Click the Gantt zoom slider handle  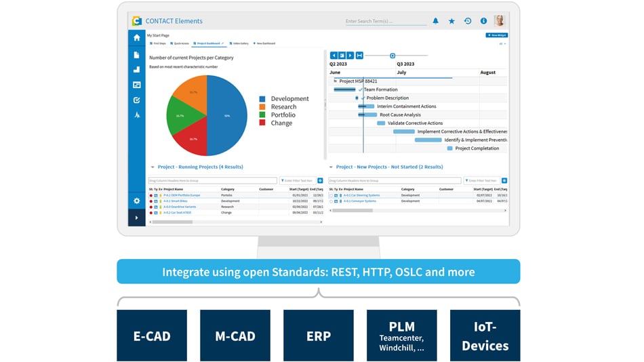click(x=393, y=56)
